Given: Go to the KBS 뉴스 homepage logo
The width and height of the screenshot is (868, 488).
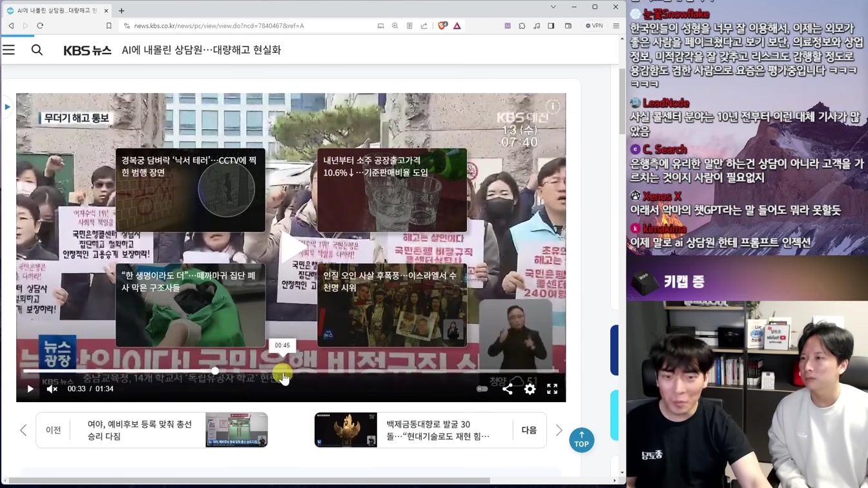Looking at the screenshot, I should click(x=87, y=50).
